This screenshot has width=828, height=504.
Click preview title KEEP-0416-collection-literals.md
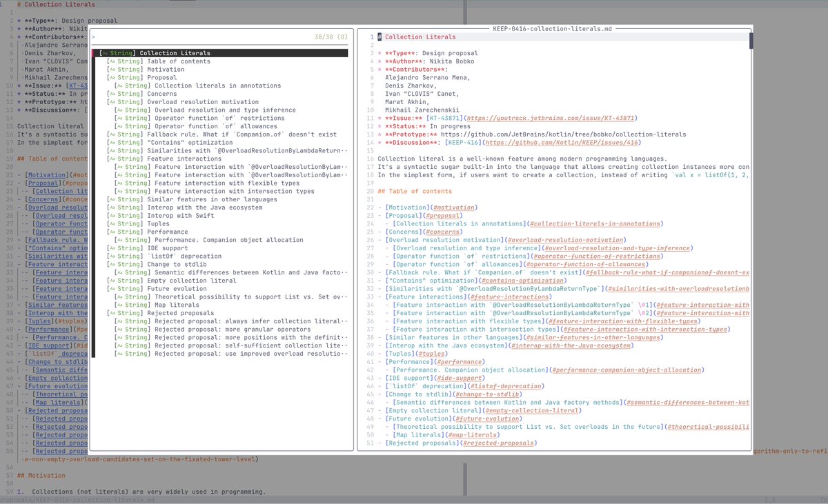(553, 29)
